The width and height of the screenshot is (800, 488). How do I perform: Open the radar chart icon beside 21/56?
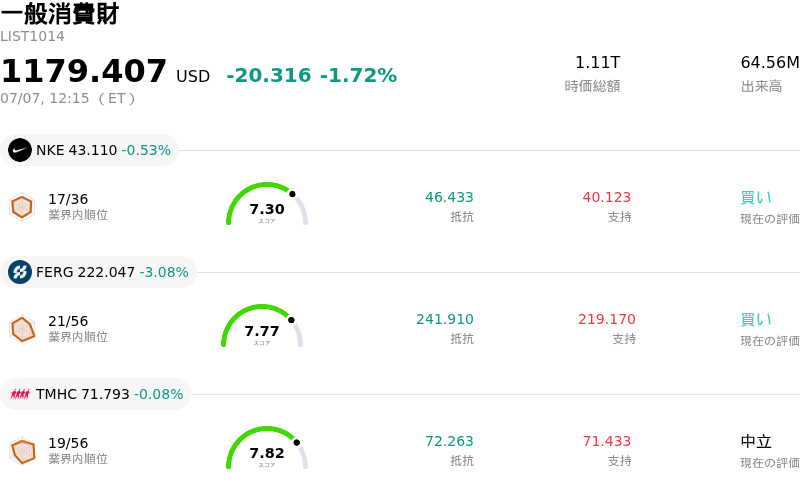(x=22, y=329)
